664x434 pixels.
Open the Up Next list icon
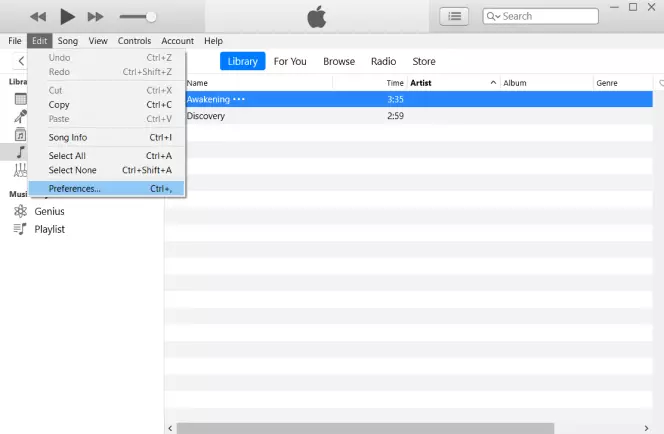[x=454, y=17]
